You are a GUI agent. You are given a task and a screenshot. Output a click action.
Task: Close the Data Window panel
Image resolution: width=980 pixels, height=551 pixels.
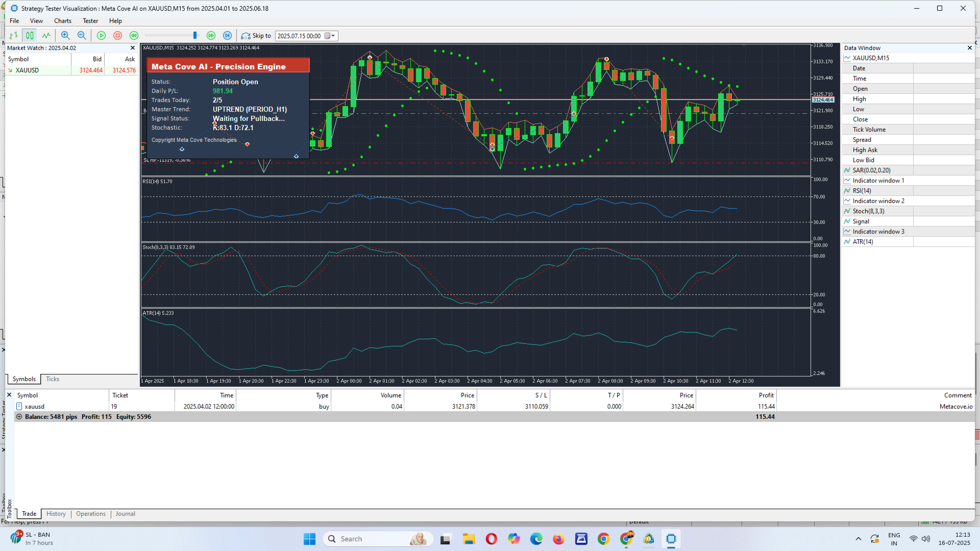pyautogui.click(x=970, y=48)
